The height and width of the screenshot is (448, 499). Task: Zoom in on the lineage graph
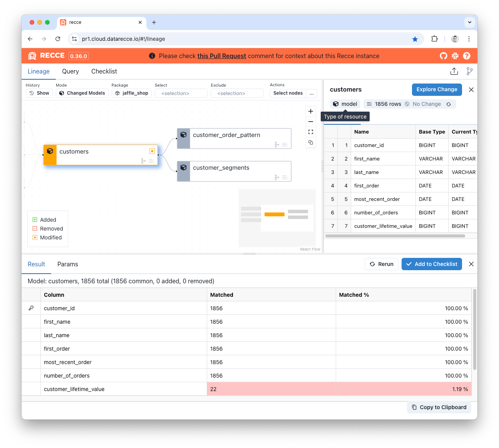point(311,111)
